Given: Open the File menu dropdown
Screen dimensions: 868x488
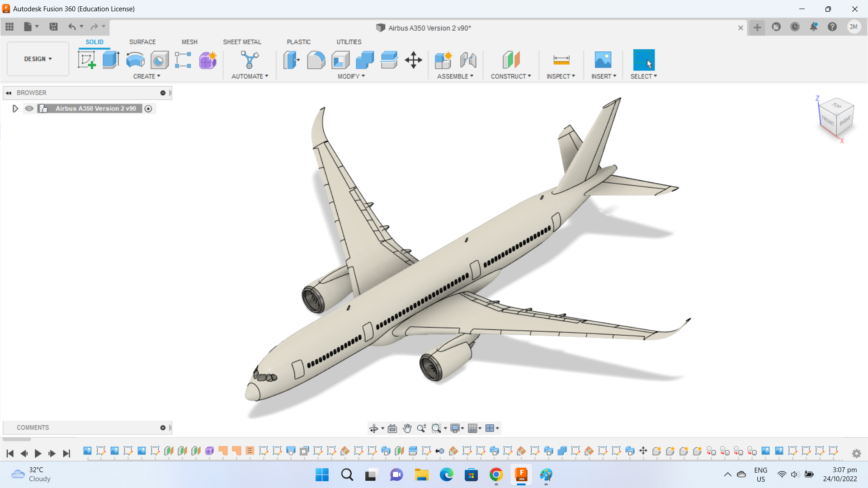Looking at the screenshot, I should [31, 27].
